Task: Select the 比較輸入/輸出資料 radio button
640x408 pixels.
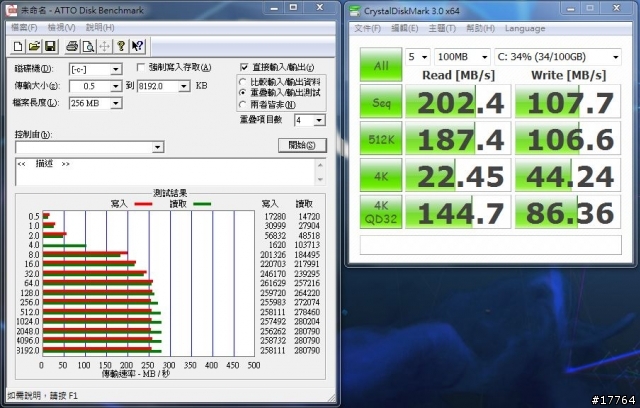Action: (243, 81)
